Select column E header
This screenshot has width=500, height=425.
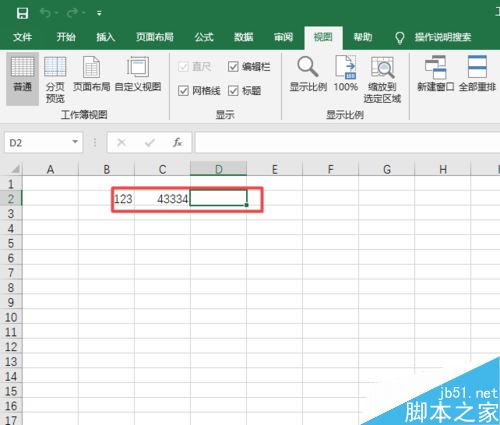tap(275, 169)
